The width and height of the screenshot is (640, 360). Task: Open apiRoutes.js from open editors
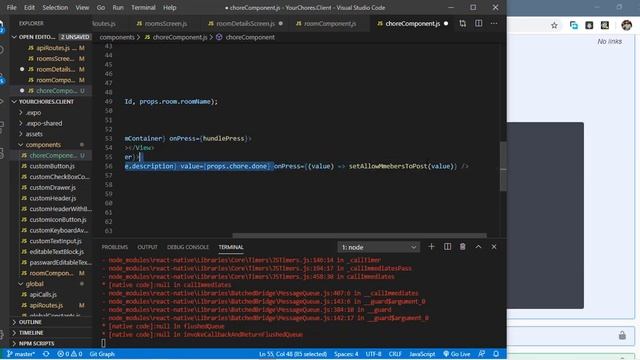[51, 48]
